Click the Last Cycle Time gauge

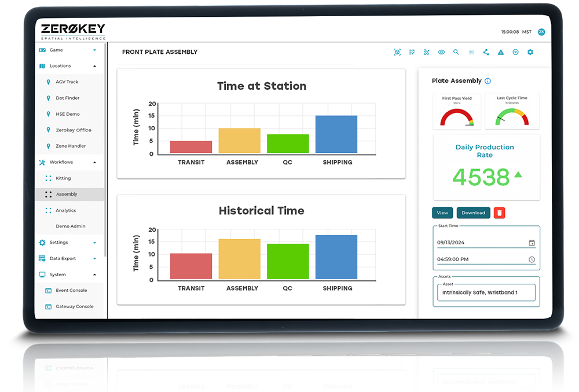pyautogui.click(x=512, y=112)
